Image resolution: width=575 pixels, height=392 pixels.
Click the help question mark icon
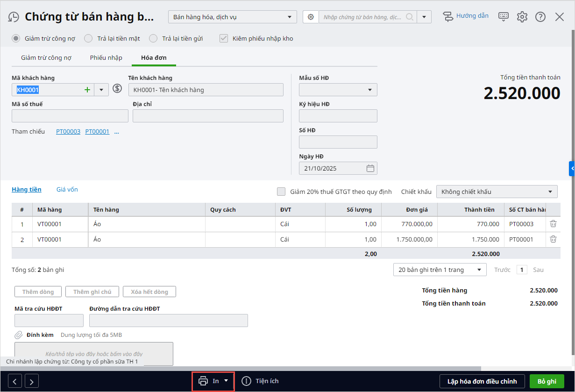click(x=540, y=17)
